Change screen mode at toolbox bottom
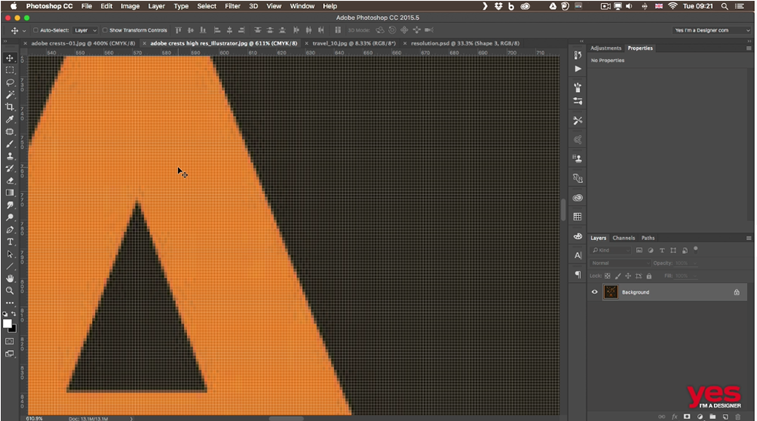The image size is (757, 421). (x=10, y=353)
